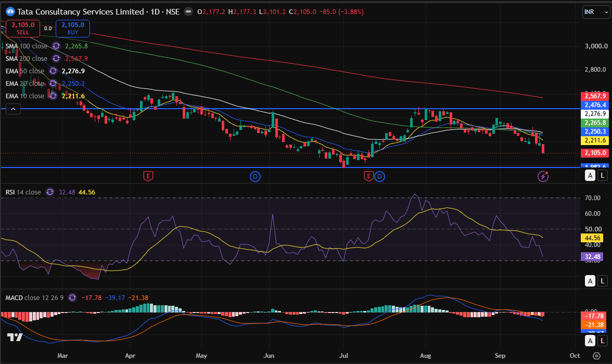Toggle auto scale A on RSI pane
The width and height of the screenshot is (612, 364).
tap(590, 281)
